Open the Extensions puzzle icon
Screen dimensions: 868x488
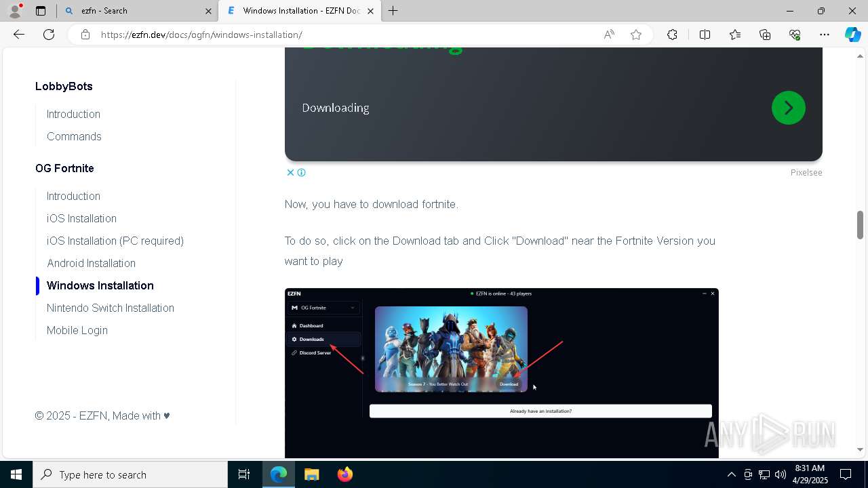(672, 35)
